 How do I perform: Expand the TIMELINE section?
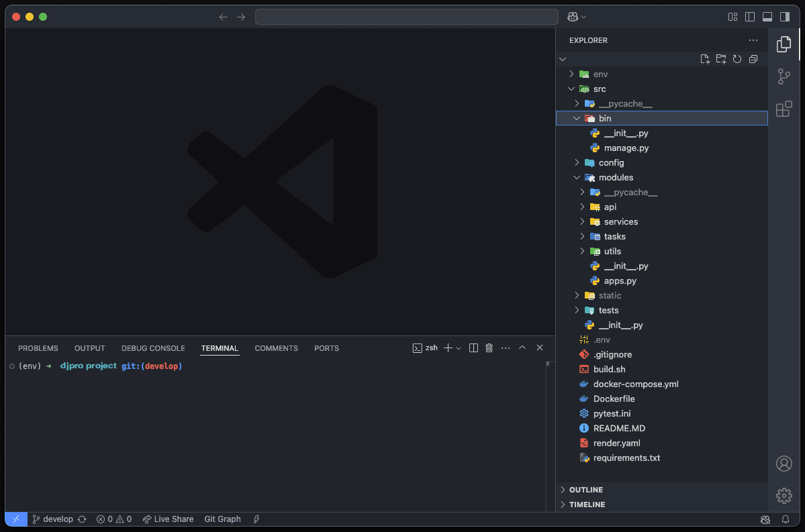point(662,504)
